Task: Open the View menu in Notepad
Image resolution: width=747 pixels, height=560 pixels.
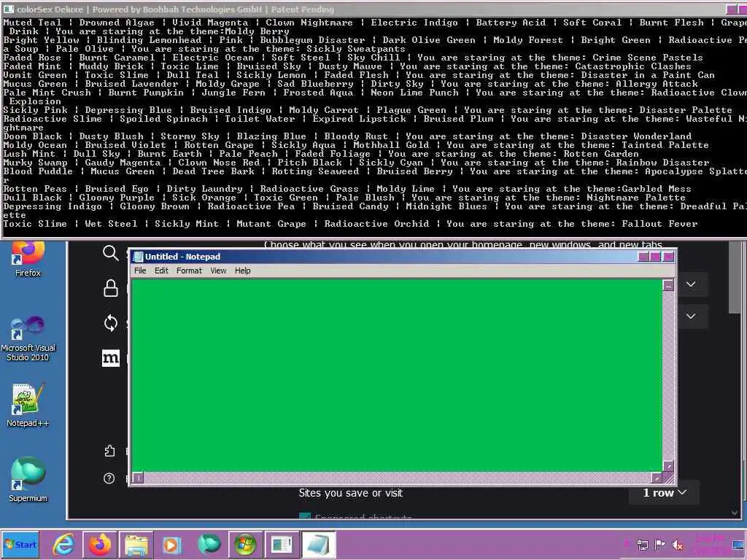Action: click(x=218, y=271)
